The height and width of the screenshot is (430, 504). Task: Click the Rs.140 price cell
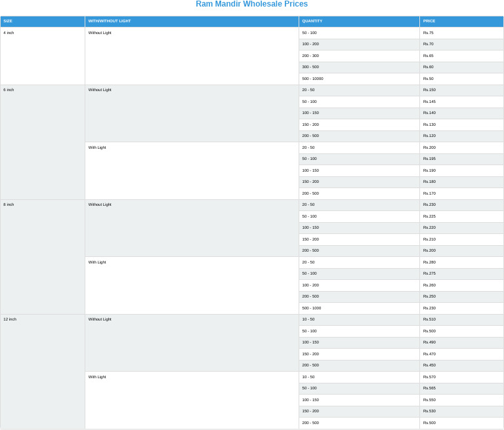pos(461,113)
